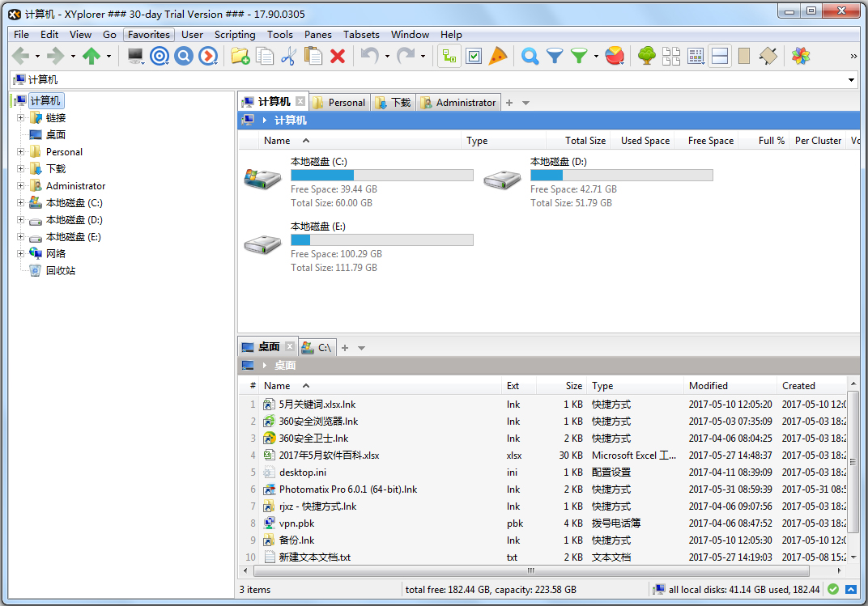Cut selected files with the scissors icon

[x=287, y=56]
